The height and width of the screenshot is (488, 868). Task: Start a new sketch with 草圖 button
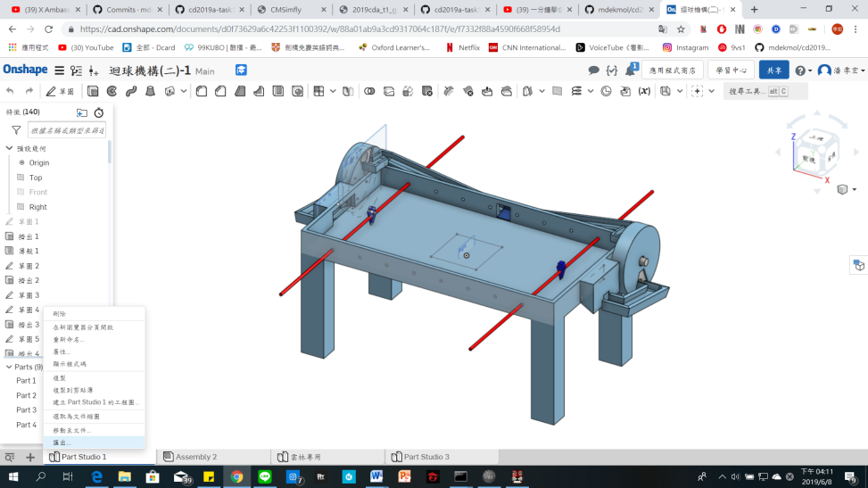point(61,91)
